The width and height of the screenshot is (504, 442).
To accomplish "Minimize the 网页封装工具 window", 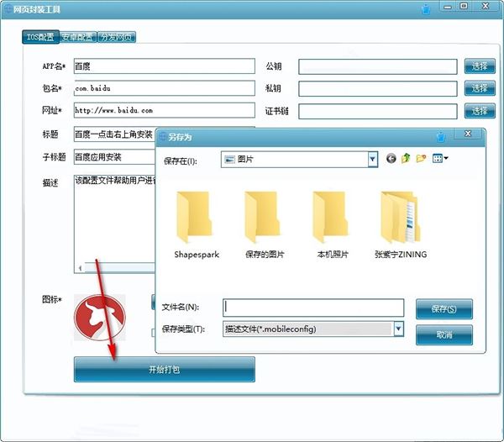I will click(x=448, y=7).
